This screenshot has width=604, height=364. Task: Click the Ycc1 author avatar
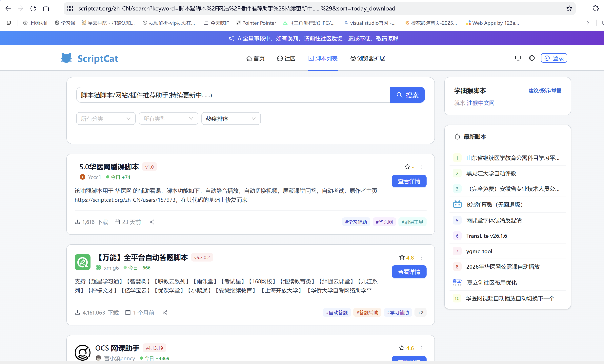pos(82,177)
